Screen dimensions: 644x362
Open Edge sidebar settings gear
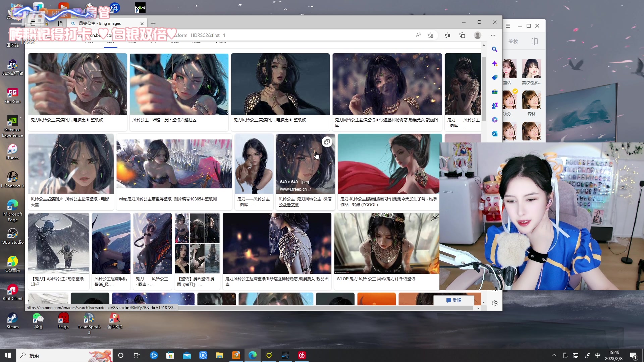click(x=494, y=303)
